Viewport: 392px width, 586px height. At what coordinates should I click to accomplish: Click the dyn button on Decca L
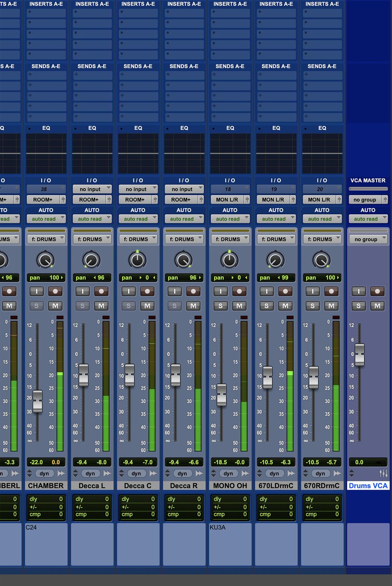tap(90, 474)
